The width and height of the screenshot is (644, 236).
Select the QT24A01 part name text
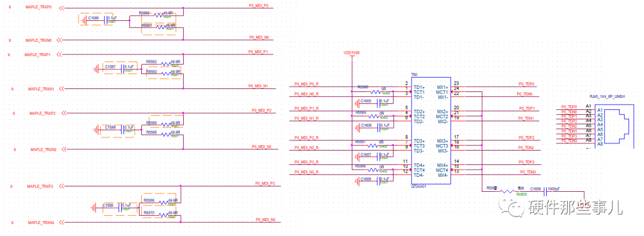click(x=419, y=186)
